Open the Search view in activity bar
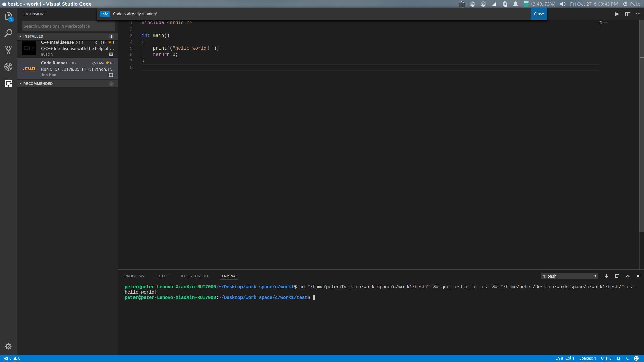The image size is (644, 362). (8, 33)
